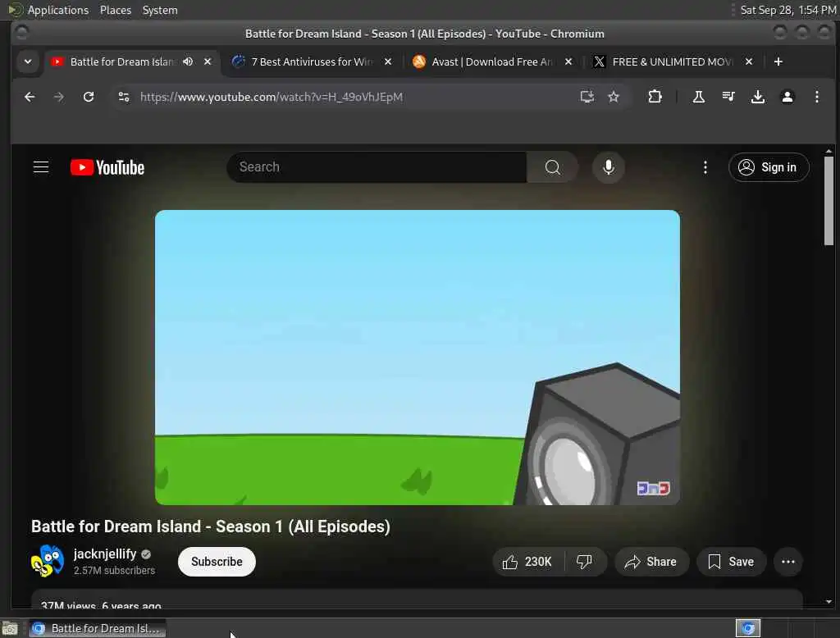Open the Downloads icon in the toolbar

tap(757, 97)
